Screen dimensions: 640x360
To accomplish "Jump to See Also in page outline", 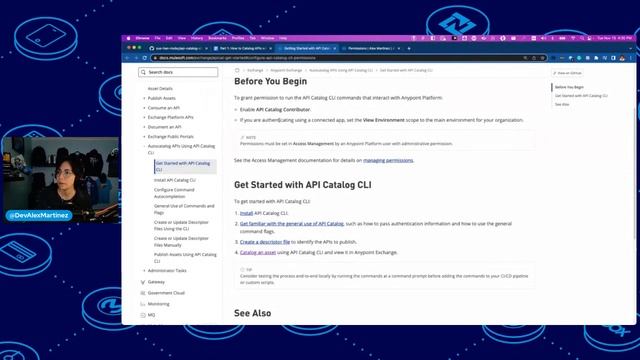I will (x=562, y=104).
